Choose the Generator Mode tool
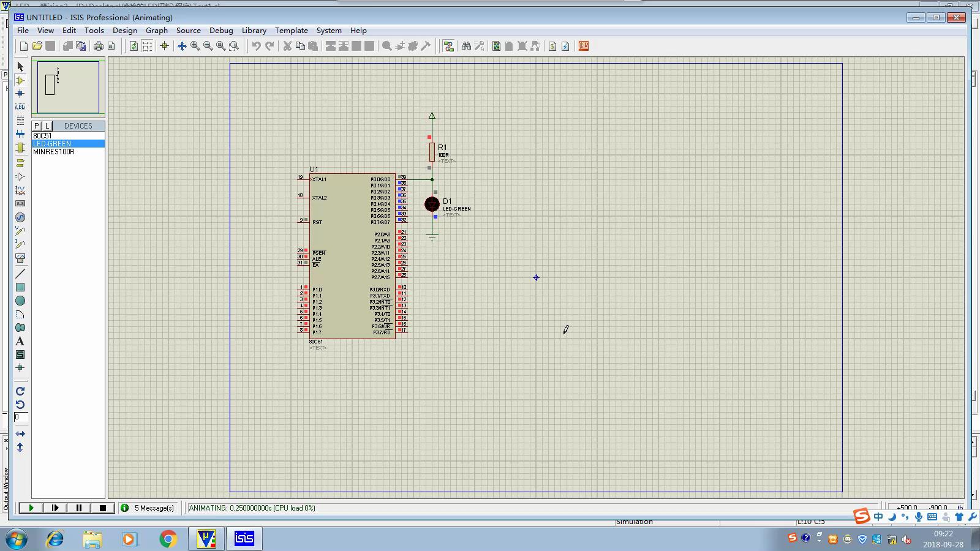This screenshot has height=551, width=980. click(20, 217)
